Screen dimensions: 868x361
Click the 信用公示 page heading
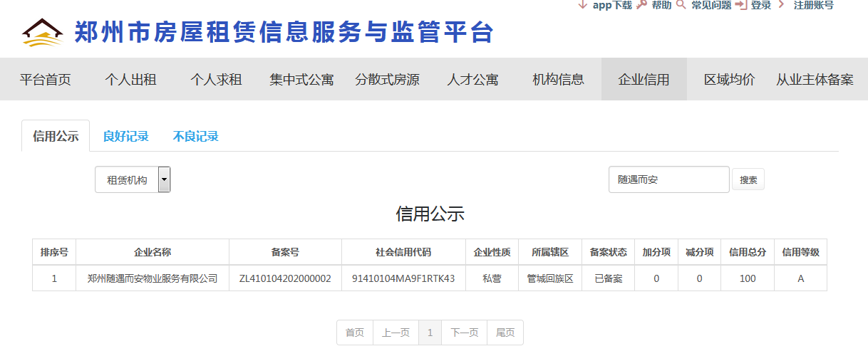pyautogui.click(x=430, y=214)
